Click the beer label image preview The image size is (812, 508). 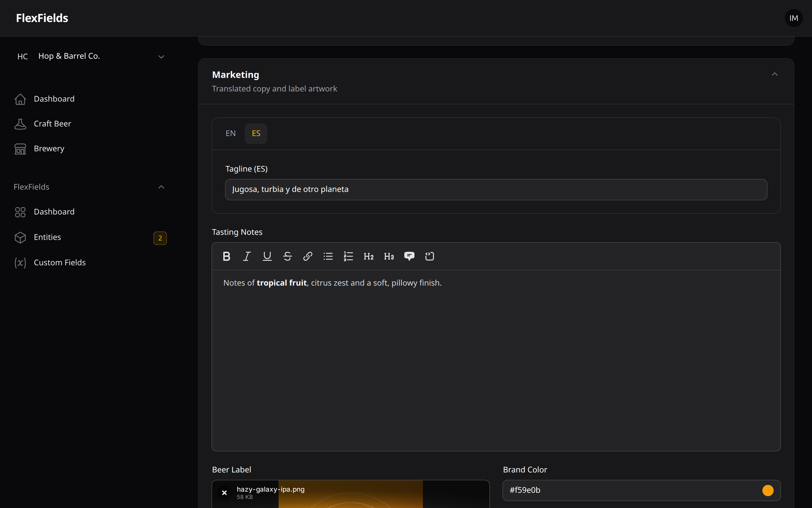pyautogui.click(x=351, y=494)
